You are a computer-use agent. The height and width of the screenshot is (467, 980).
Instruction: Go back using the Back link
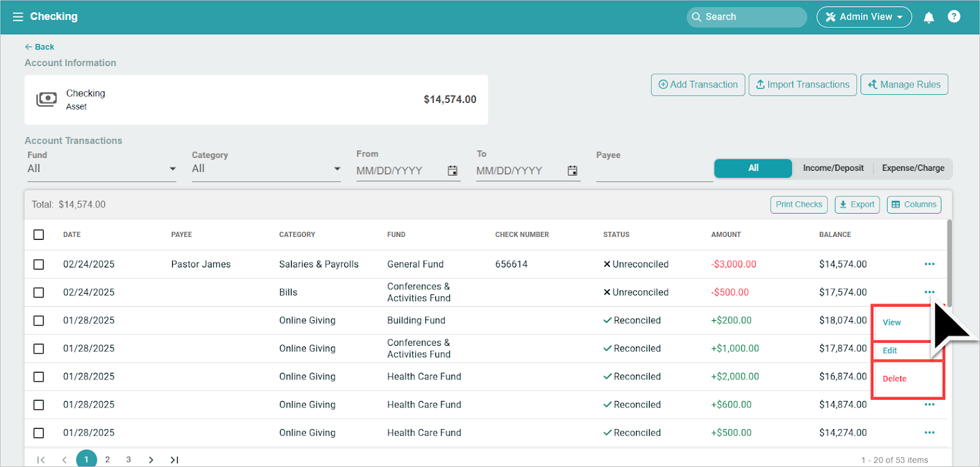(40, 47)
